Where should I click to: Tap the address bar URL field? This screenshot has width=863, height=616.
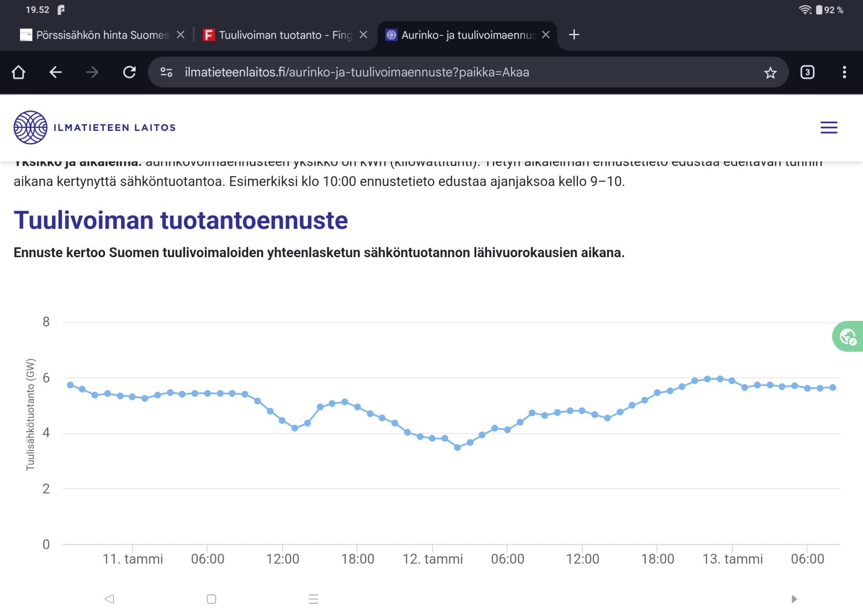click(x=462, y=72)
